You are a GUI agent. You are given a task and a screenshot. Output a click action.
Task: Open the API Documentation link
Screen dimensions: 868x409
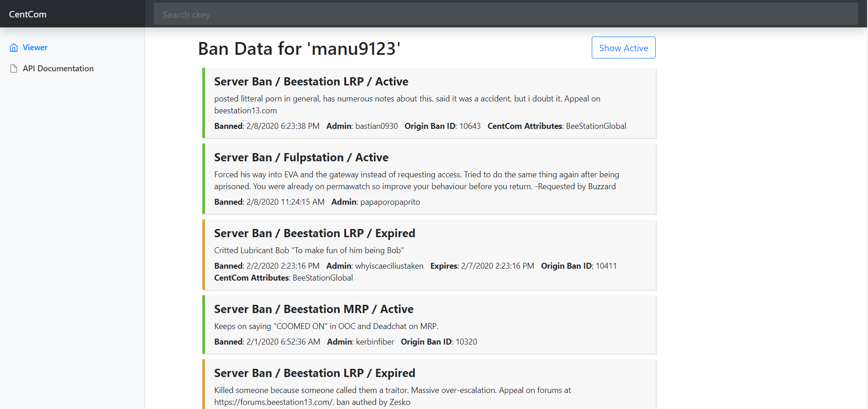click(x=58, y=69)
